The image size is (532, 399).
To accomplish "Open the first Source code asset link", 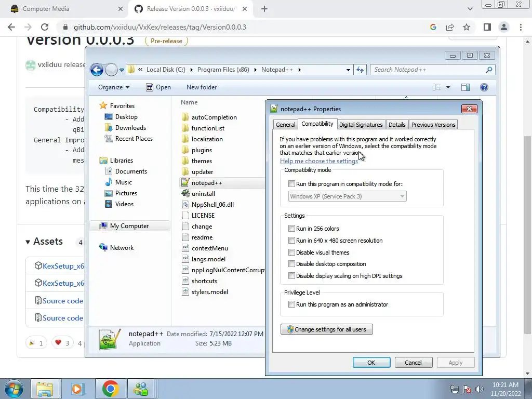I will 63,301.
